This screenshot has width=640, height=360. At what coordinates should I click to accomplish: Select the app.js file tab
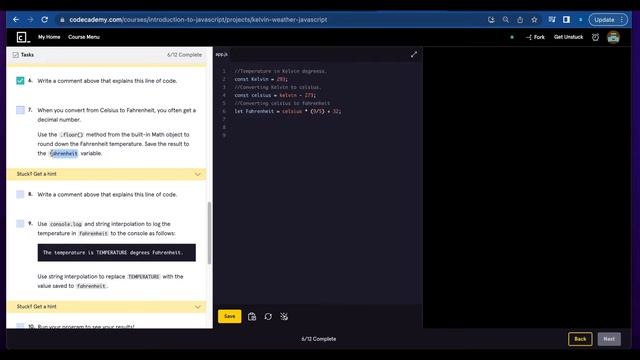pyautogui.click(x=222, y=54)
